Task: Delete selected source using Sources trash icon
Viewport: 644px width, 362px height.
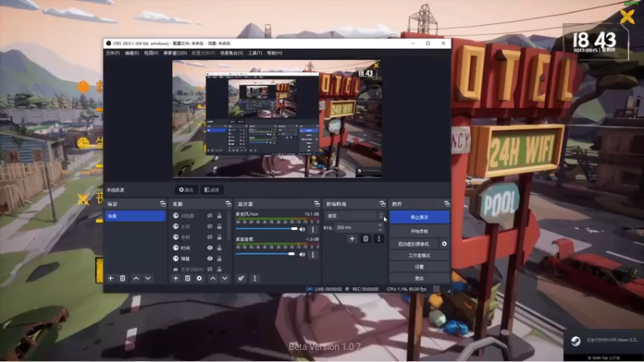Action: click(x=188, y=278)
